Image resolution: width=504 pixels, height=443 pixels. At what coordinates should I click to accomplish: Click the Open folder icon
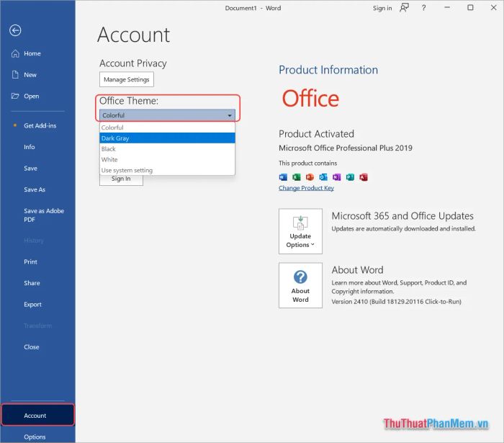15,96
